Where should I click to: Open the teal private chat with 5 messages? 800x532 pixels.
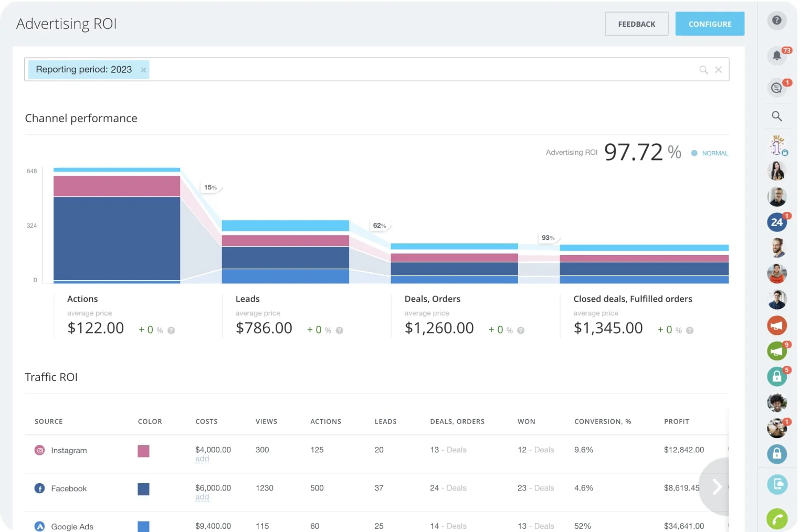[777, 377]
